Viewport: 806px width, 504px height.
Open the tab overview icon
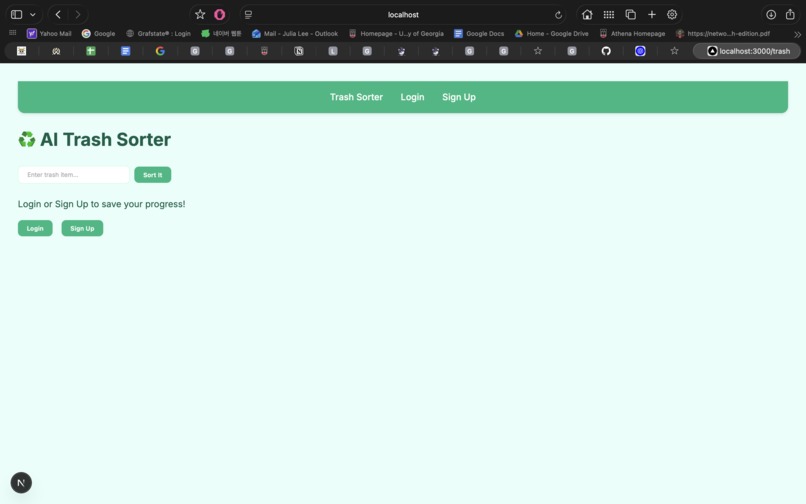point(630,14)
